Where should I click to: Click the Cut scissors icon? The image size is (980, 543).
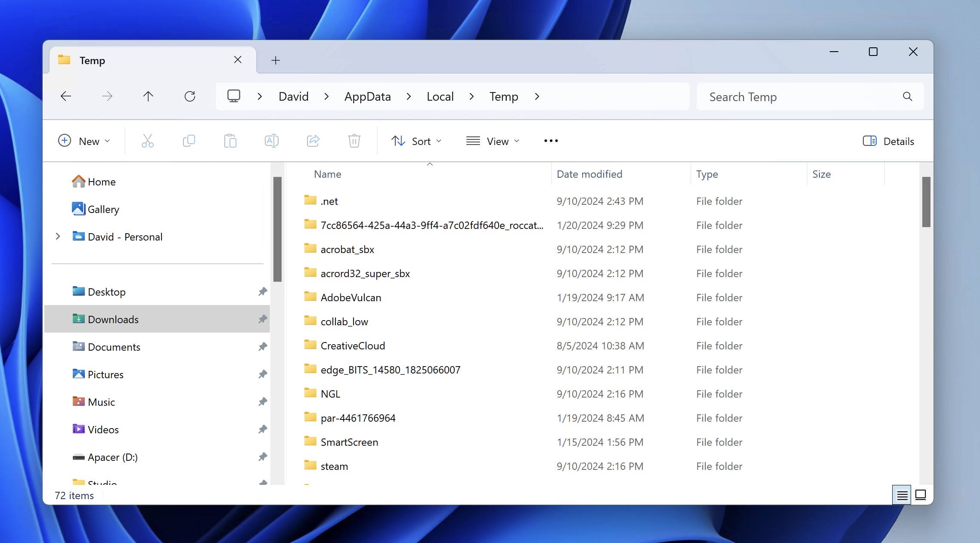pos(147,141)
